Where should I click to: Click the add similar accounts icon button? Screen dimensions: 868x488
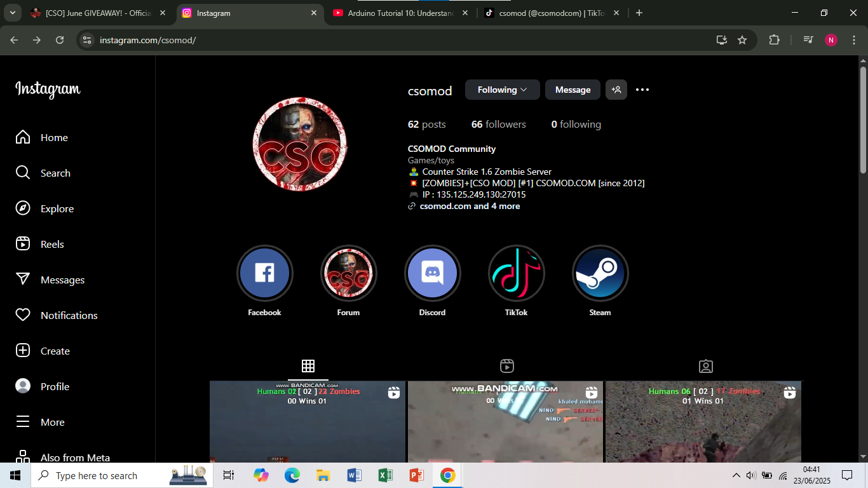(x=616, y=90)
